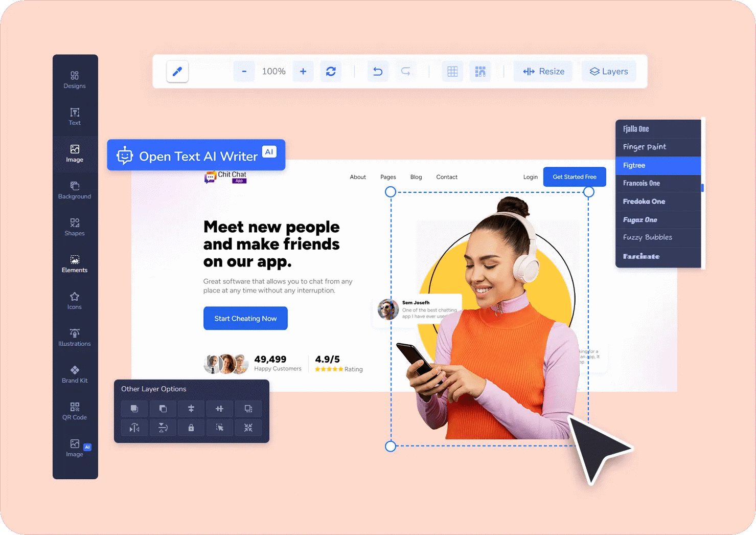This screenshot has width=756, height=535.
Task: Select Fuzzy Bubbles in font list
Action: (658, 237)
